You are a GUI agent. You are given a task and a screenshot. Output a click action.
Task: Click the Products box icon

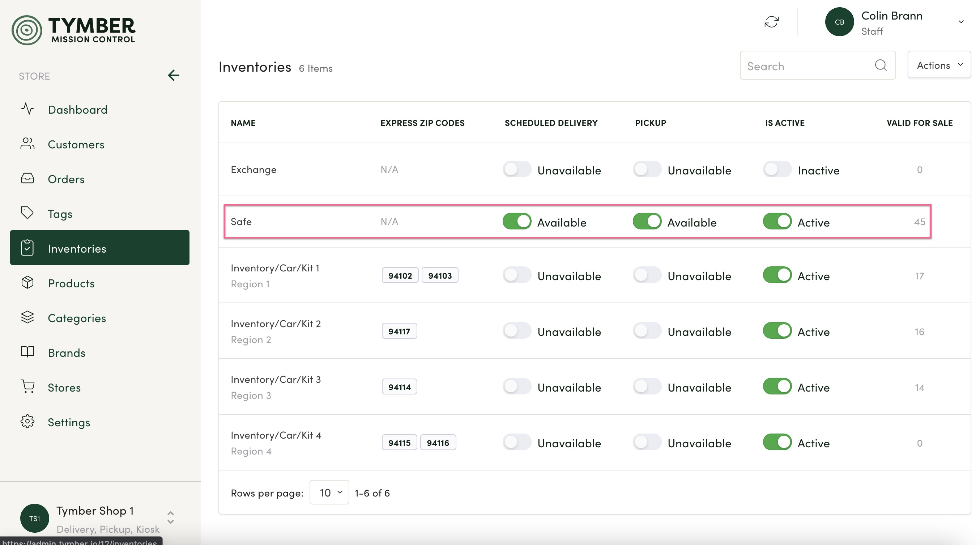click(27, 283)
